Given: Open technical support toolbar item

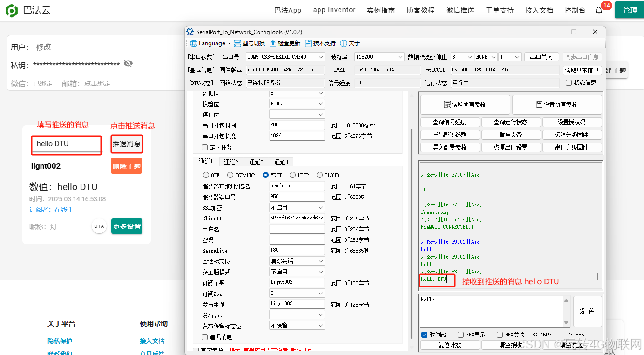Looking at the screenshot, I should pos(320,43).
